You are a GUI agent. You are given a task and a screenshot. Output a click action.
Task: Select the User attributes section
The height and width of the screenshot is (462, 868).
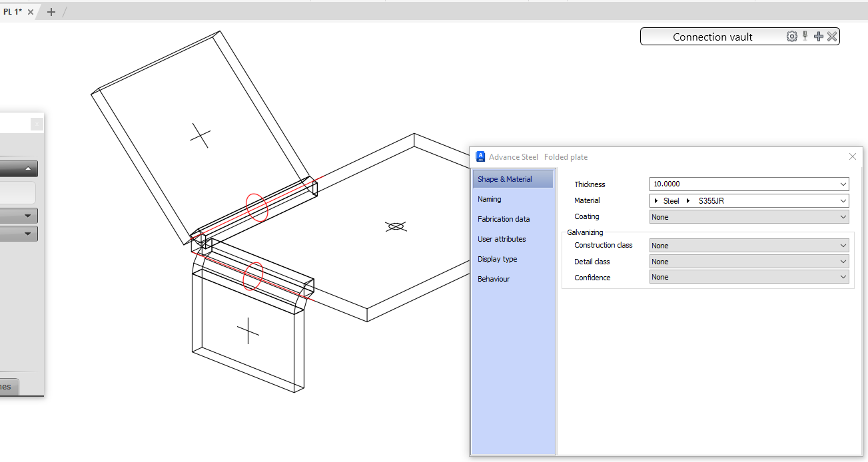tap(501, 239)
